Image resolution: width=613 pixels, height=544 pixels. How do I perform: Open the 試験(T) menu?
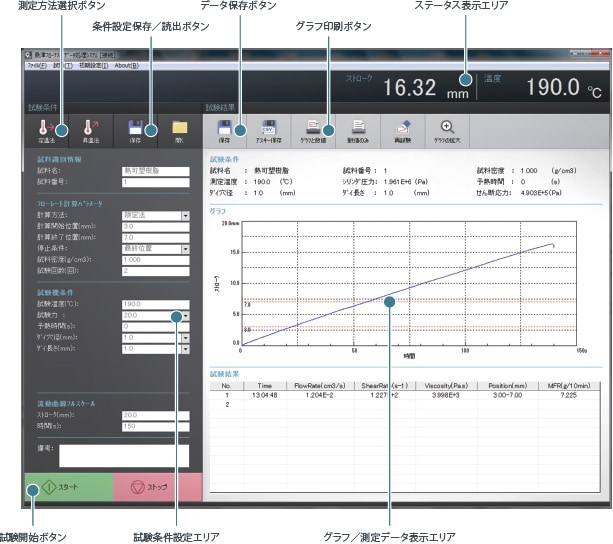63,66
